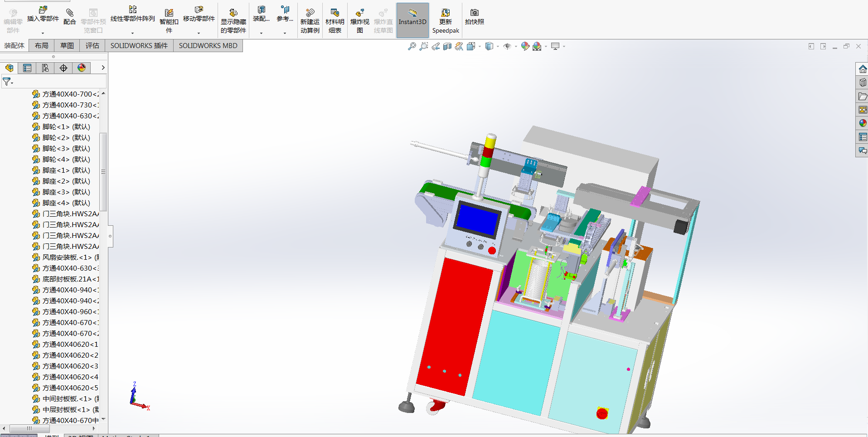868x437 pixels.
Task: Open Dynamic Annotation Views icon
Action: tap(459, 46)
